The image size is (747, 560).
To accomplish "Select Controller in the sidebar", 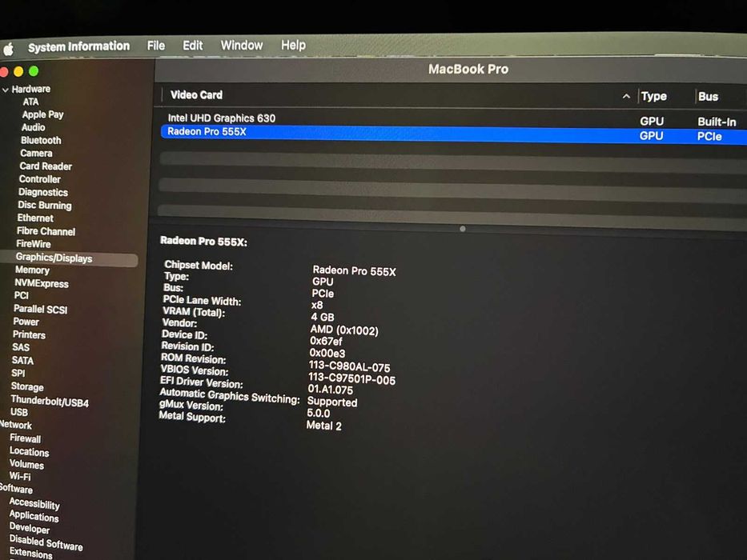I will tap(39, 179).
